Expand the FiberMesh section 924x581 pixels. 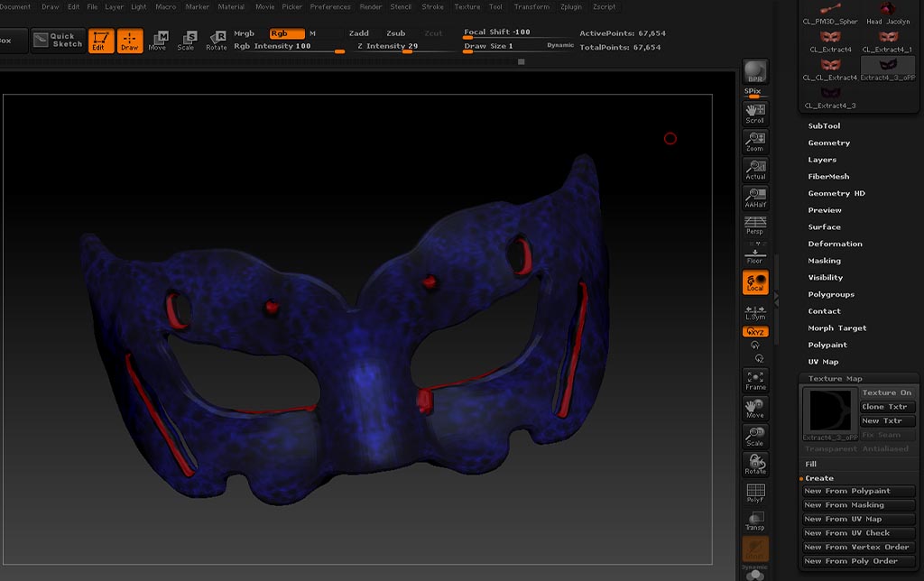point(828,176)
